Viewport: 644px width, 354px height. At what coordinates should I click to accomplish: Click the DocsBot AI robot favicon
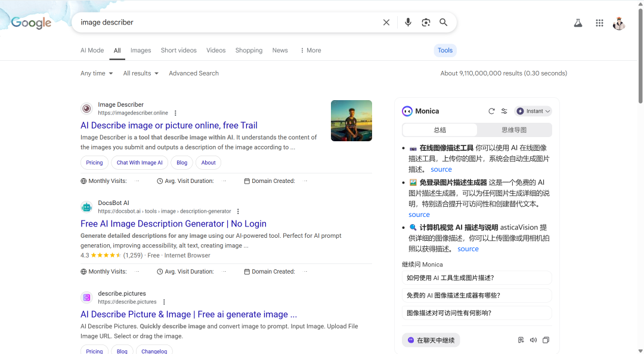[x=86, y=207]
